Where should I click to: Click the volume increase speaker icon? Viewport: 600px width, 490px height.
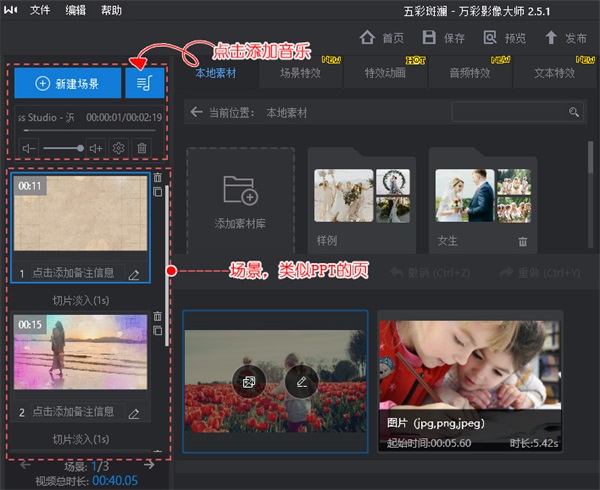point(96,148)
